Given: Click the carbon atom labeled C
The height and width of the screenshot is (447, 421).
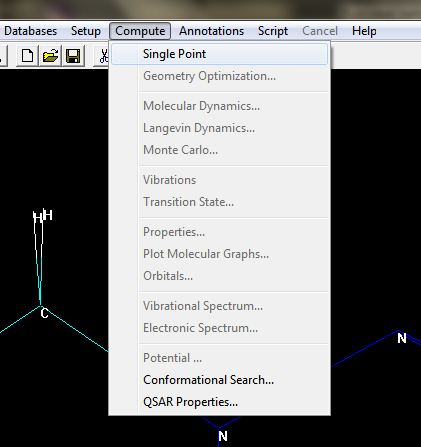Looking at the screenshot, I should point(44,313).
